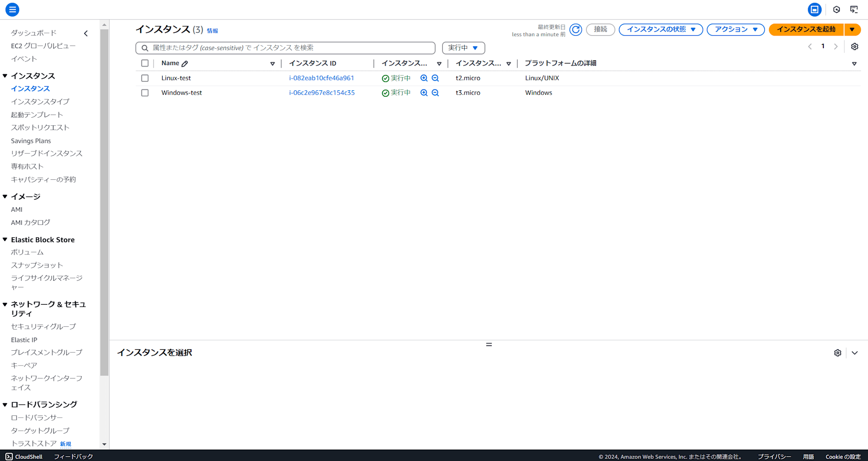The width and height of the screenshot is (868, 461).
Task: Click the screen help icon at top right
Action: (x=854, y=9)
